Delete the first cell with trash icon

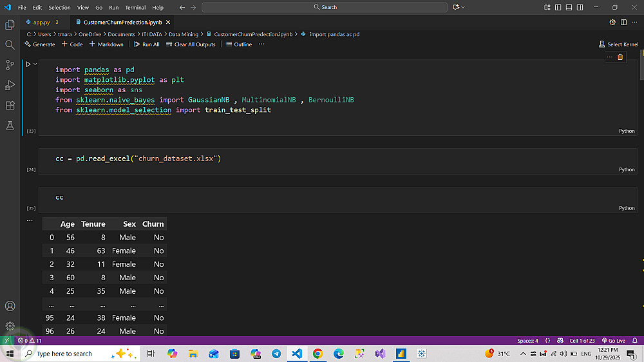pyautogui.click(x=620, y=57)
